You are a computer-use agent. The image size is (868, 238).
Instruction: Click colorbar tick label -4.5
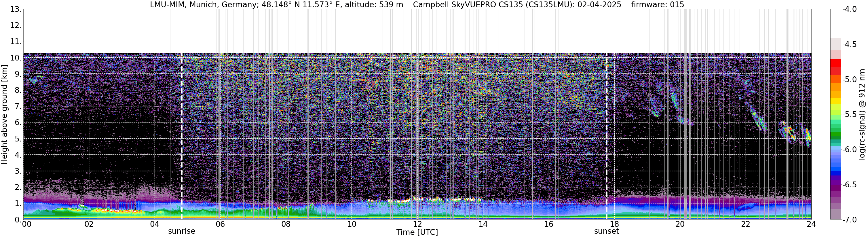click(x=850, y=44)
